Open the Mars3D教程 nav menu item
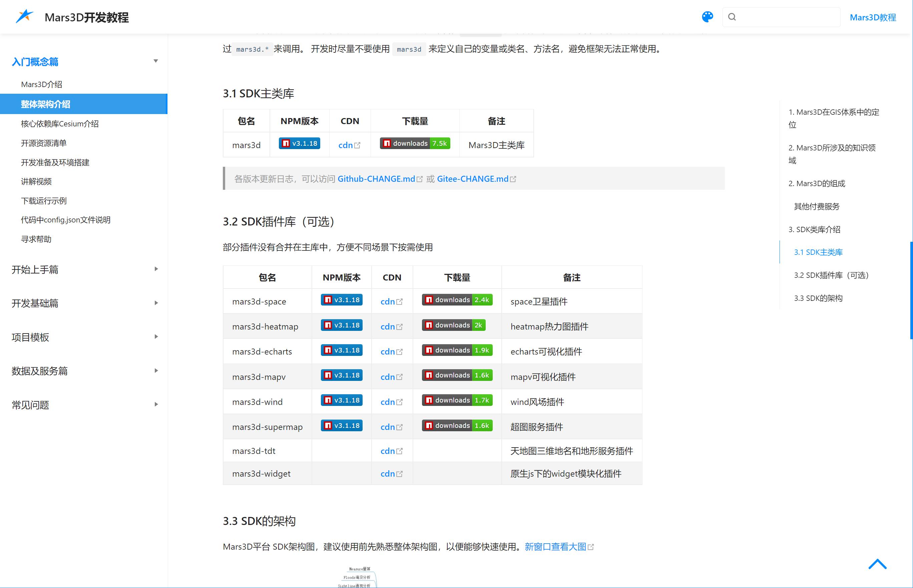913x588 pixels. 873,17
